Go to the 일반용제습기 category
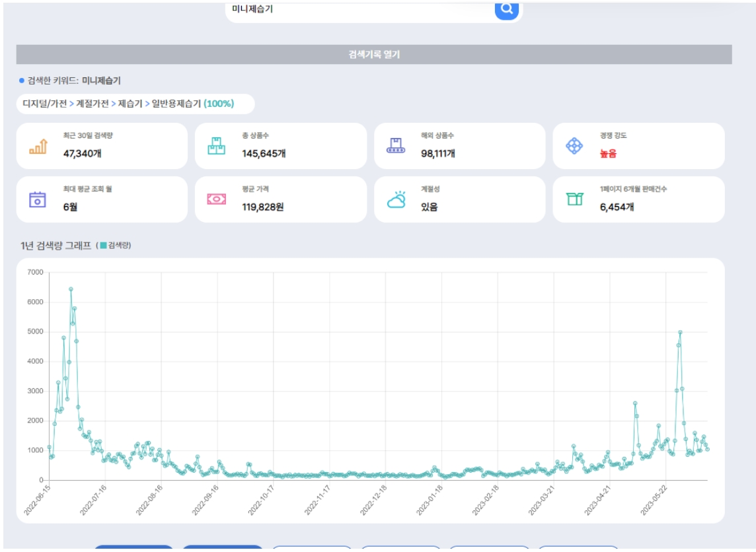The image size is (756, 552). (176, 104)
